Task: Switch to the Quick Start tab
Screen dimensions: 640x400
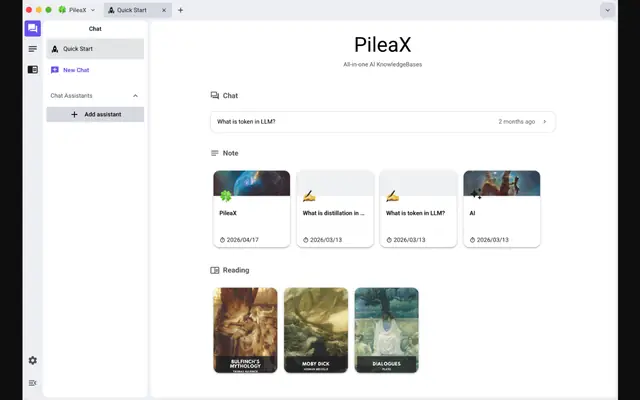Action: 138,10
